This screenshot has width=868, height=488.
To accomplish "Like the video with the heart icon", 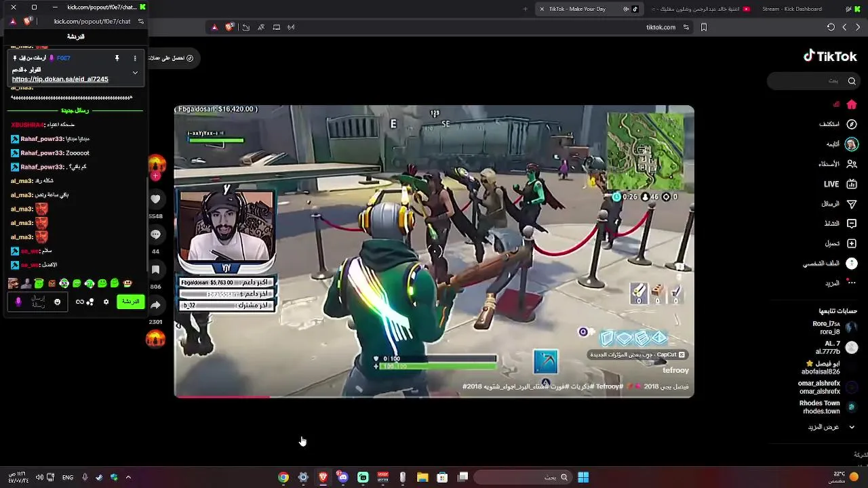I will [x=155, y=199].
